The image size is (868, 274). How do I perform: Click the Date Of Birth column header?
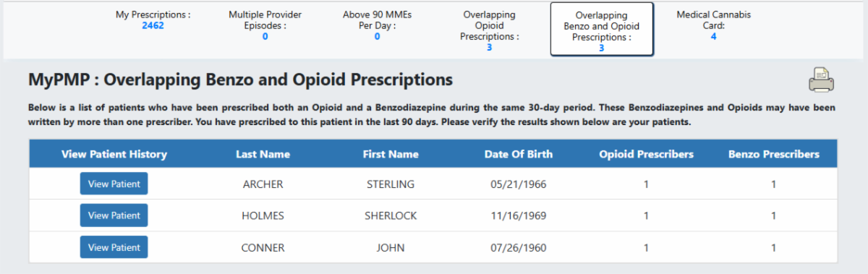pyautogui.click(x=519, y=154)
